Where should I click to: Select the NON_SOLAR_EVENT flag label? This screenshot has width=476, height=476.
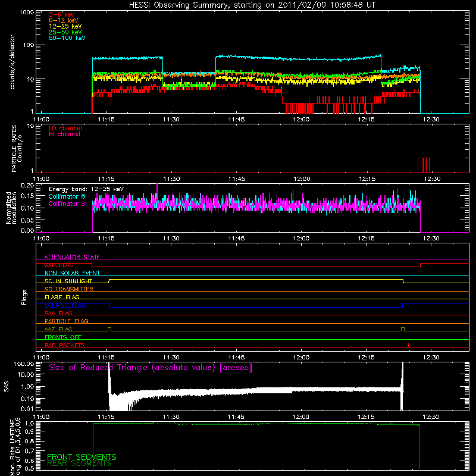coord(72,273)
